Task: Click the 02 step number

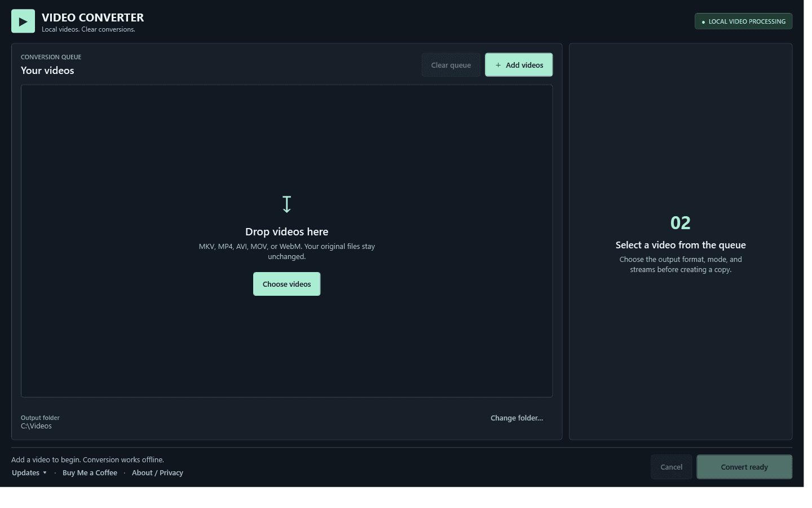Action: (681, 223)
